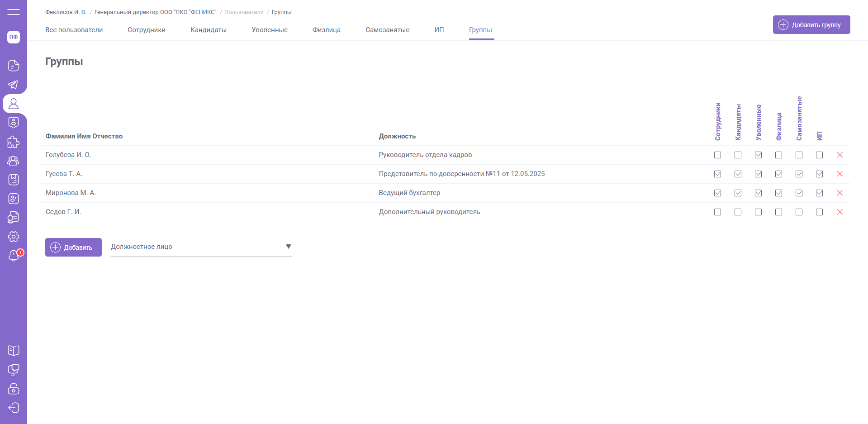
Task: Open the puzzle piece integrations icon
Action: tap(14, 142)
